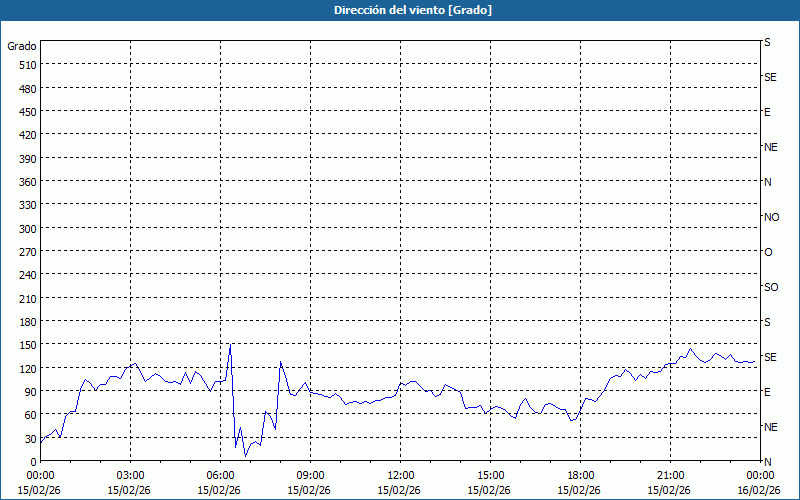The height and width of the screenshot is (500, 800).
Task: Click the highest peak of the blue line
Action: [x=230, y=345]
